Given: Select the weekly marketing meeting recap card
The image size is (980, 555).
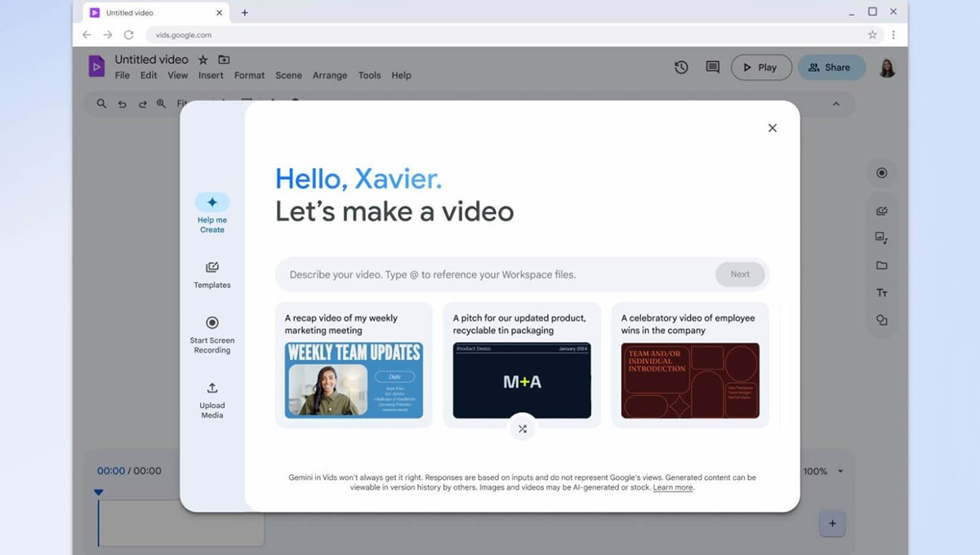Looking at the screenshot, I should (354, 365).
